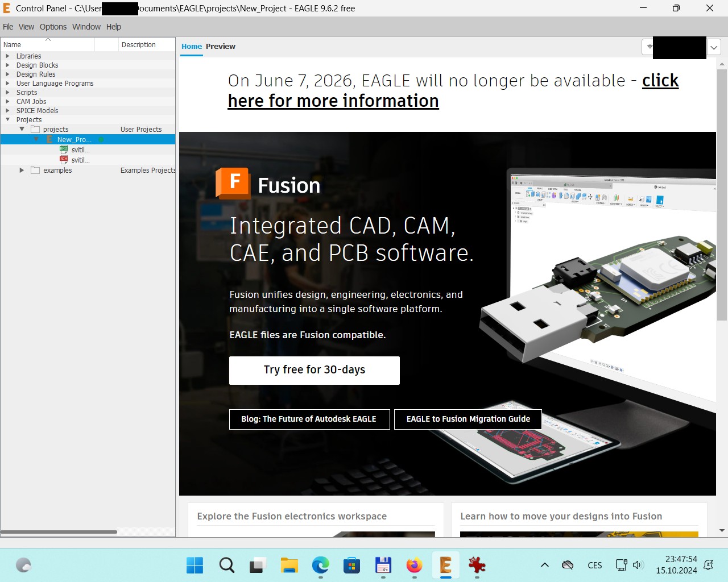Click the green BRD board file icon
Image resolution: width=728 pixels, height=582 pixels.
(64, 149)
